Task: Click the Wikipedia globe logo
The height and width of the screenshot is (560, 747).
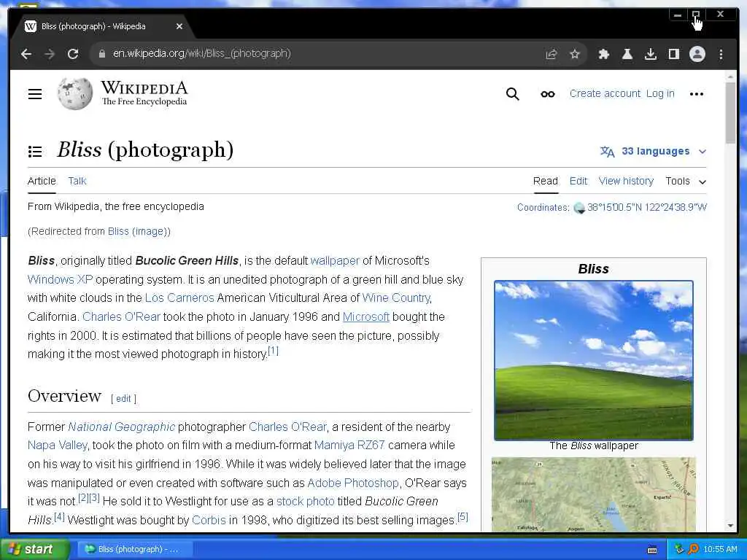Action: point(75,94)
